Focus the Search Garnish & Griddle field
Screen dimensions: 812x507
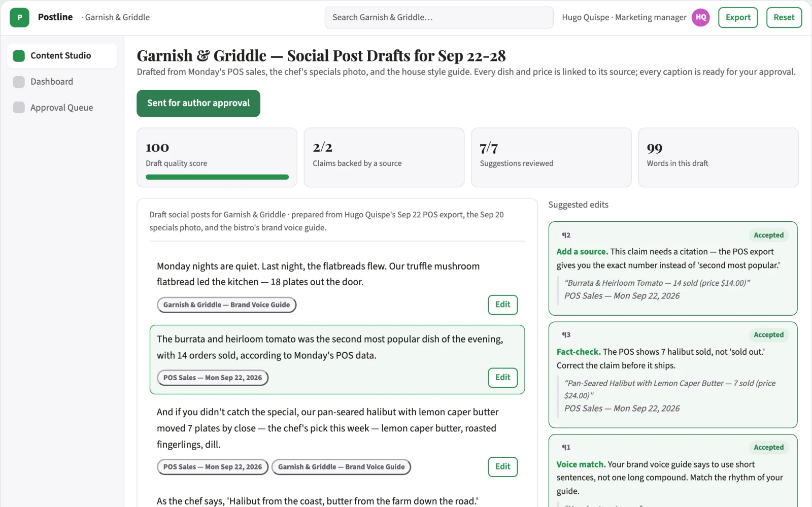coord(439,17)
